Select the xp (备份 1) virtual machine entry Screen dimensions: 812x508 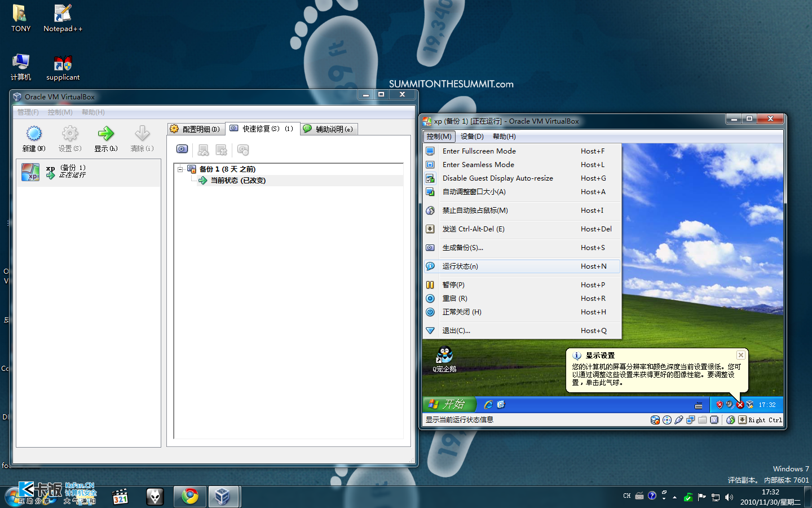(89, 172)
